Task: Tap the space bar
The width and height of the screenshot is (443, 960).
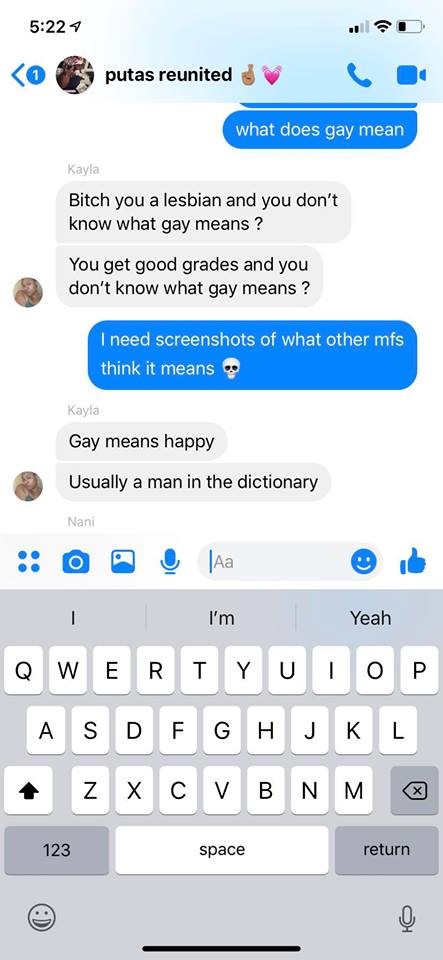Action: click(x=222, y=850)
